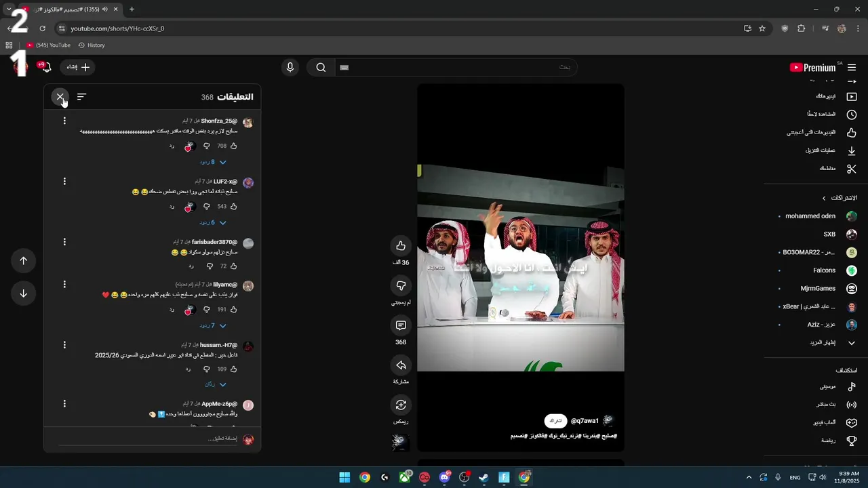Share the short video
Image resolution: width=868 pixels, height=488 pixels.
click(401, 366)
